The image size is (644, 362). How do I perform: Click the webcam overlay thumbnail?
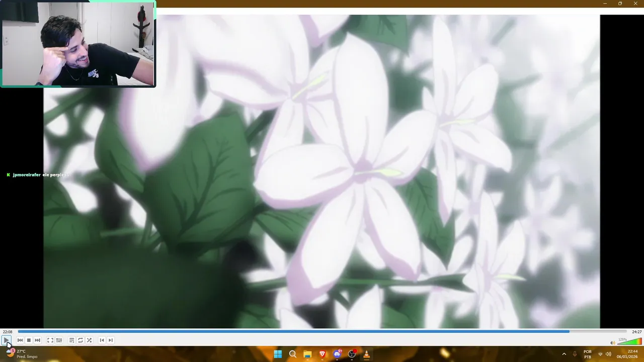78,44
